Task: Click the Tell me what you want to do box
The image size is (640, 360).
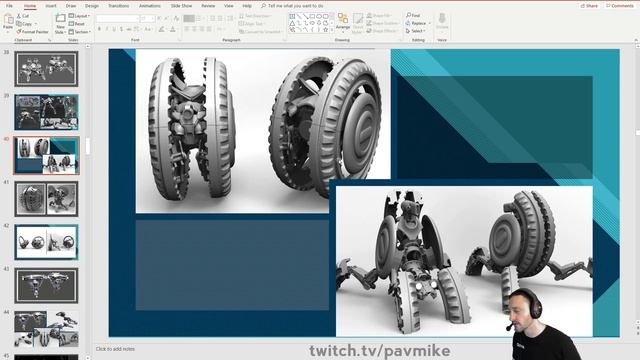Action: 292,6
